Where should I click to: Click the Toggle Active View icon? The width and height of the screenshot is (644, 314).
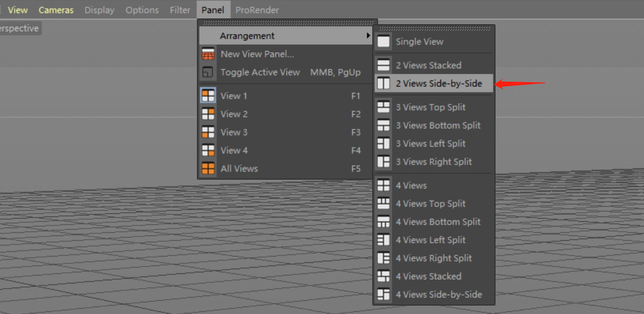[x=209, y=72]
